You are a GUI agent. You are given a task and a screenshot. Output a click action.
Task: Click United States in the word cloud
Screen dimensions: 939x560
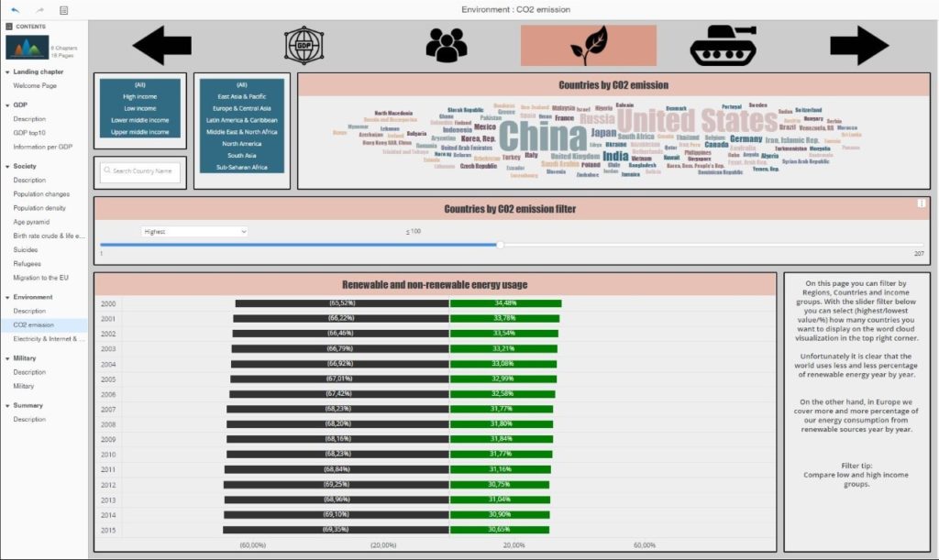click(698, 120)
